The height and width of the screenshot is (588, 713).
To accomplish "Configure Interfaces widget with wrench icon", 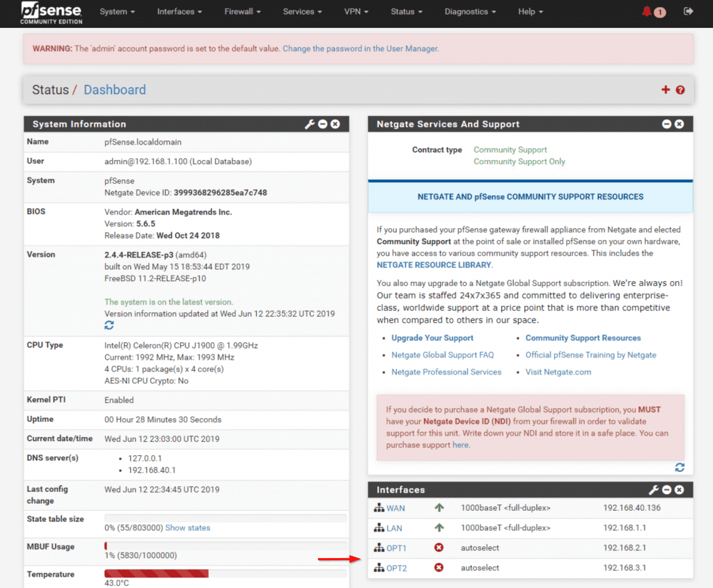I will [654, 490].
